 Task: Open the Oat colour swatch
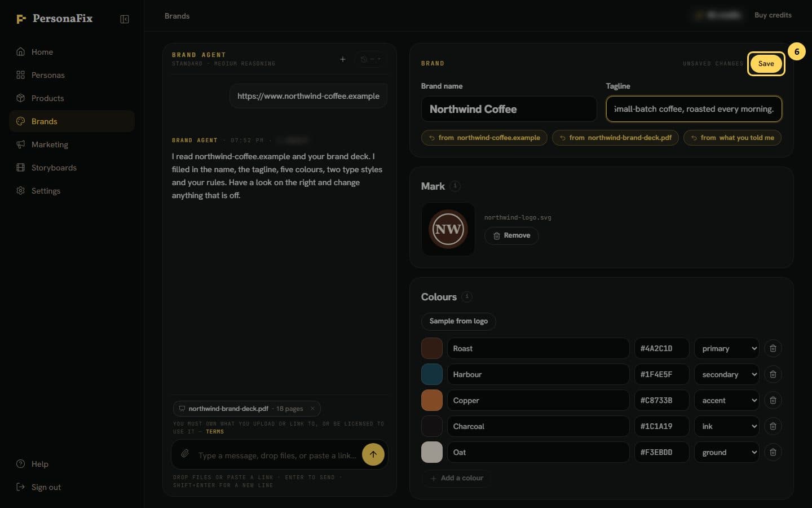click(x=432, y=452)
